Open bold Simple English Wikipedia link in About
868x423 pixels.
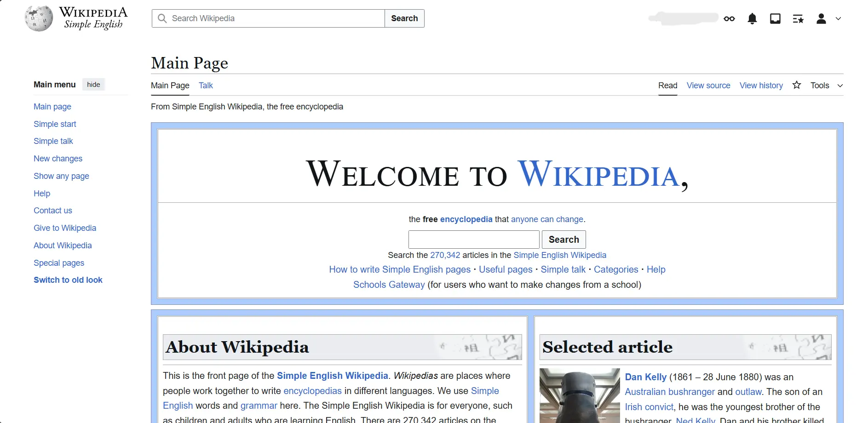pos(332,376)
